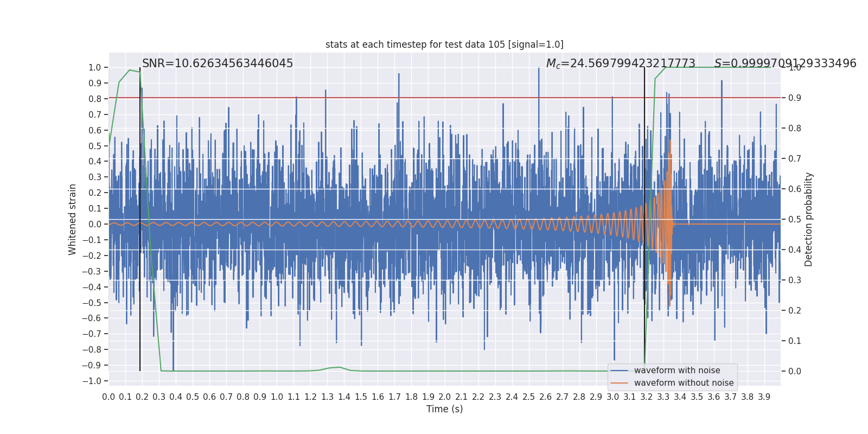Select the SNR=10.62634563446045 annotation

point(218,63)
